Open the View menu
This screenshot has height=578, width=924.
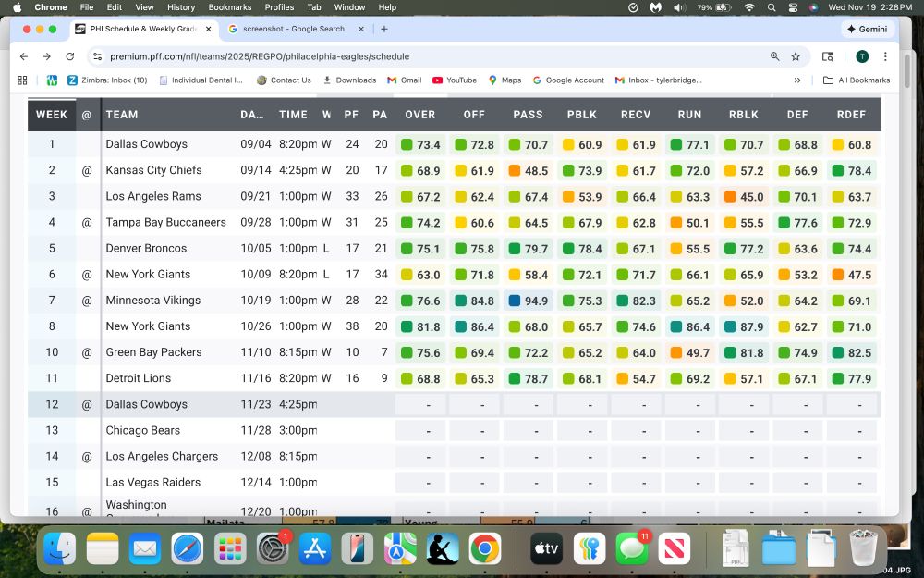click(144, 7)
